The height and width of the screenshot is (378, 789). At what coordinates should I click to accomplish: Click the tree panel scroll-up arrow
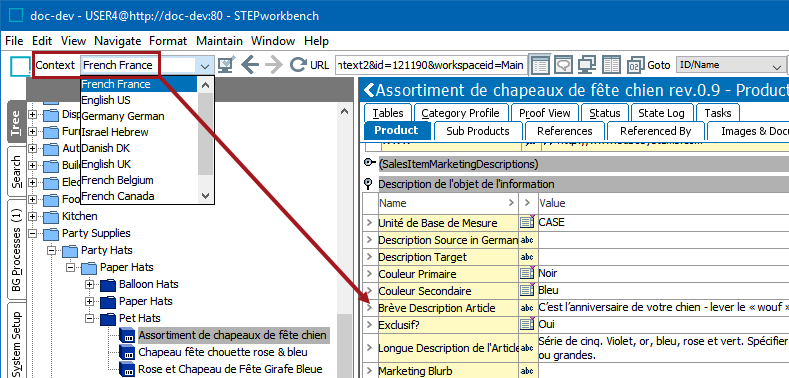[x=344, y=111]
